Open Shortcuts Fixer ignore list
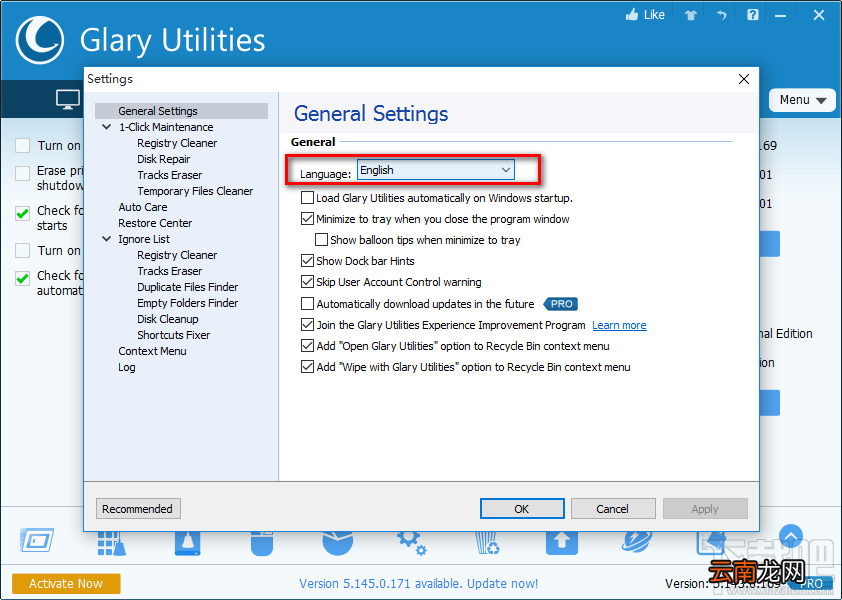 pyautogui.click(x=173, y=335)
